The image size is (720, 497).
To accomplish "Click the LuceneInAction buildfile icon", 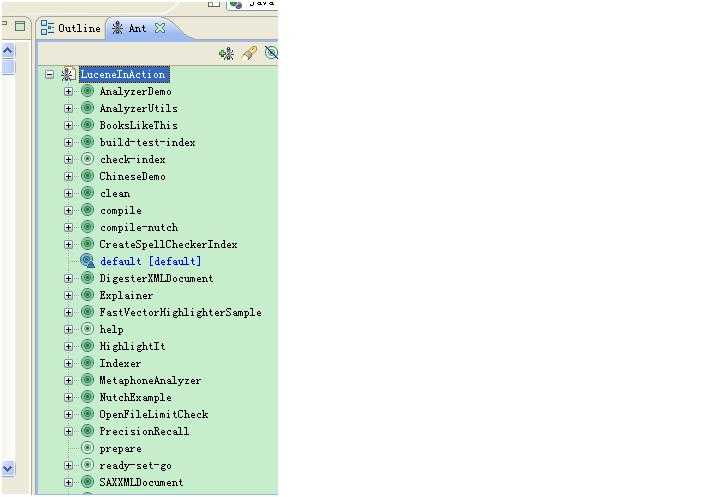I will (x=68, y=74).
